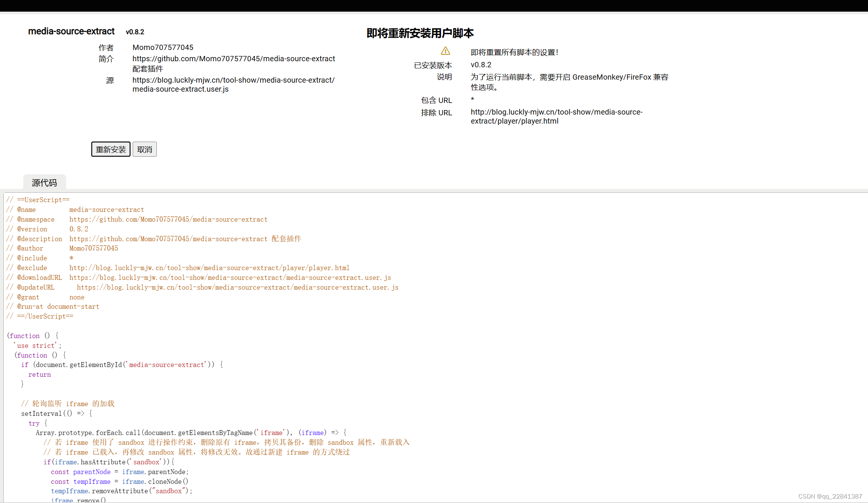
Task: Click the @downloadURL link in the code
Action: [x=230, y=277]
